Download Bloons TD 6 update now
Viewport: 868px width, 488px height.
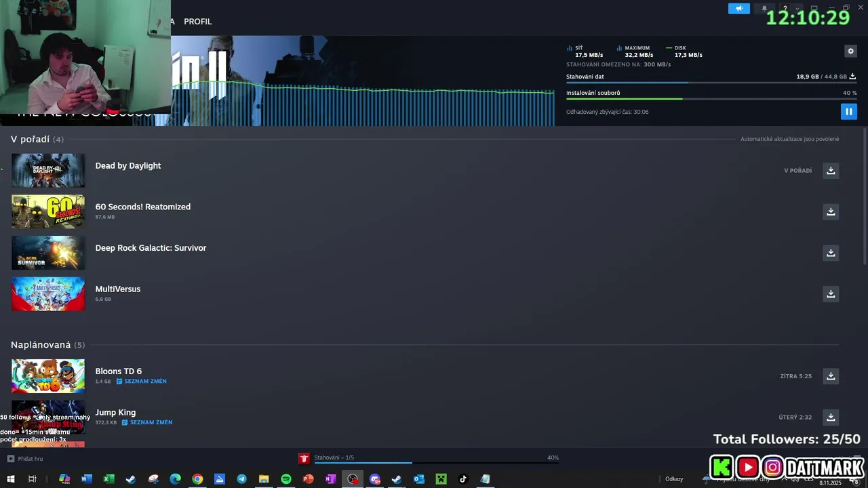pyautogui.click(x=831, y=376)
